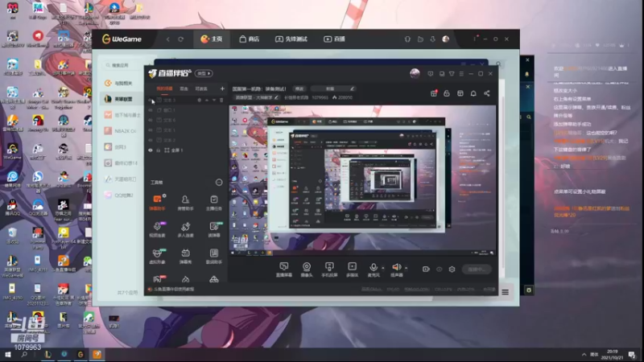Image resolution: width=644 pixels, height=362 pixels.
Task: Open the 虚拟形象 tool icon
Action: click(157, 256)
